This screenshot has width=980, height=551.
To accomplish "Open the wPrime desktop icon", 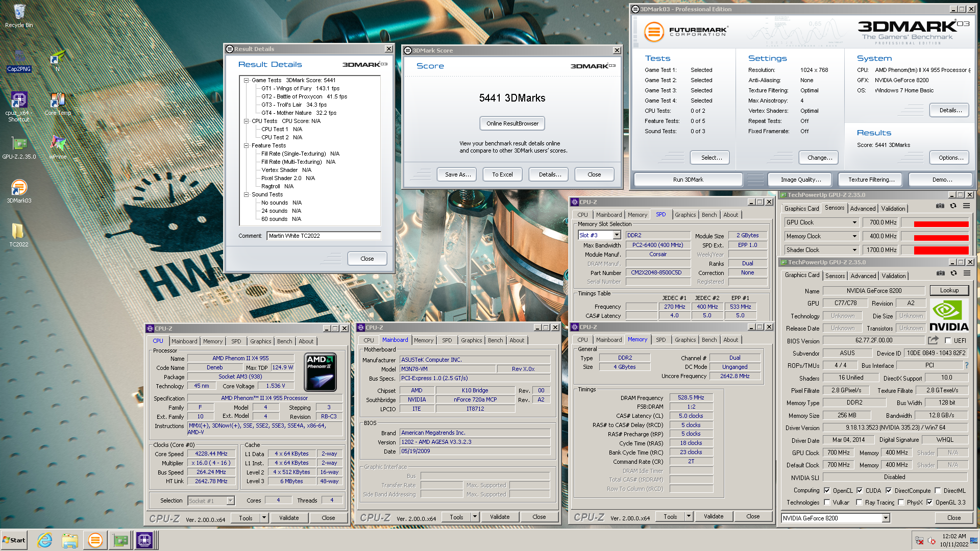I will tap(58, 148).
